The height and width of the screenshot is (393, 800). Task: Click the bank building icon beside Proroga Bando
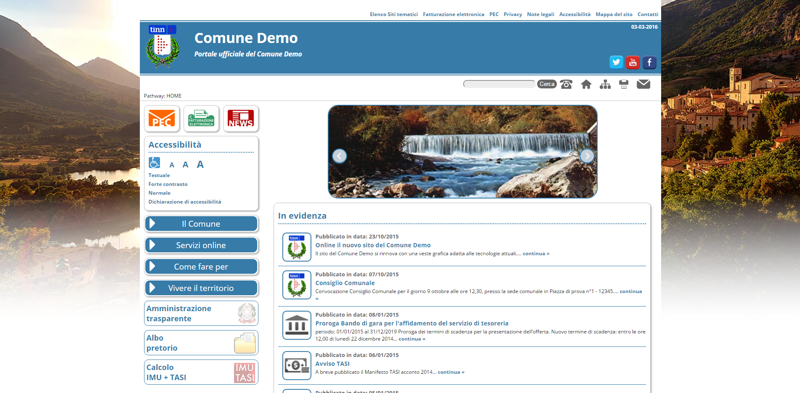(x=296, y=325)
